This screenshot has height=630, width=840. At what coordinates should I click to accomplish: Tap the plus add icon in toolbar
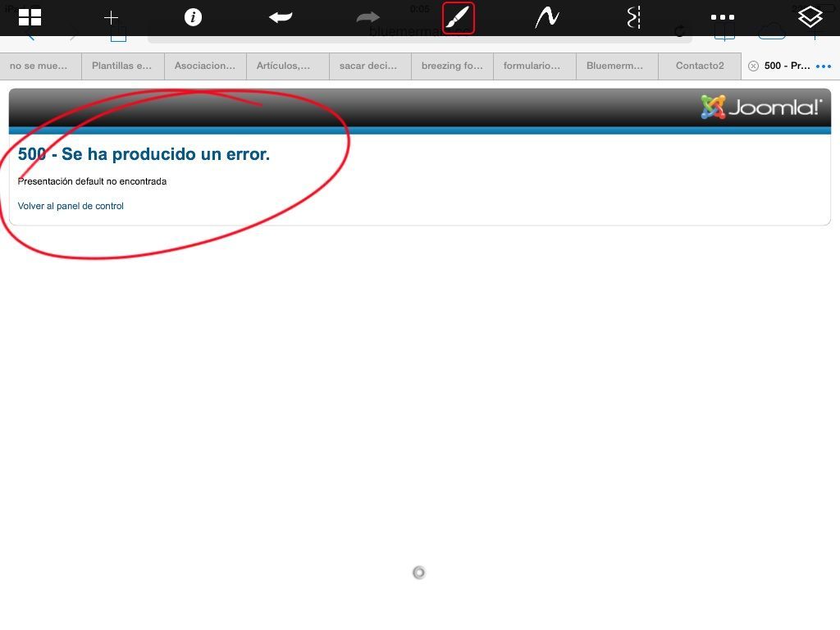pyautogui.click(x=111, y=18)
